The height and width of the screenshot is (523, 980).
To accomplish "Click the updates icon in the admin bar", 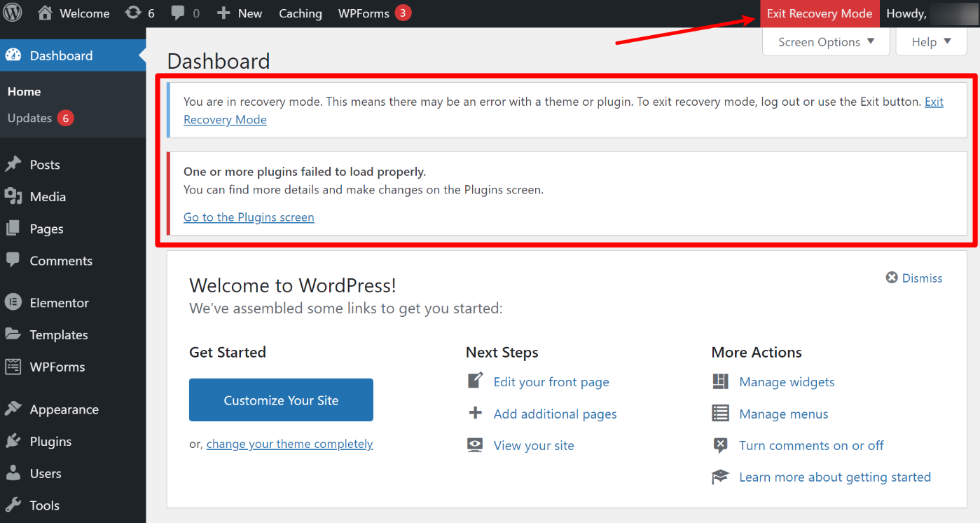I will coord(133,13).
